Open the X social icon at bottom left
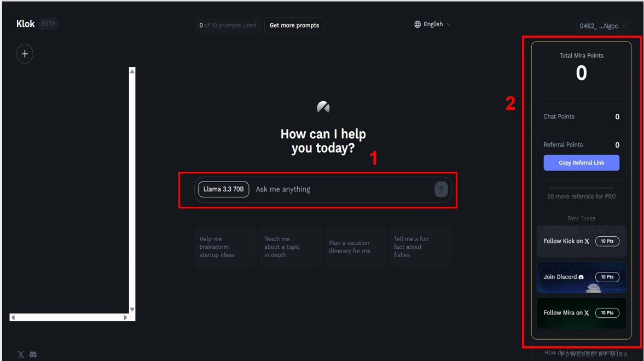Viewport: 644px width, 361px height. click(21, 354)
